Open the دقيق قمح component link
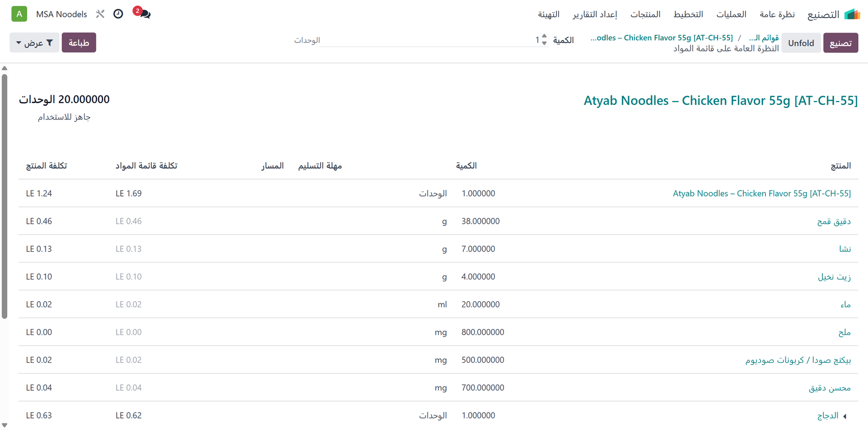868x430 pixels. [x=834, y=221]
